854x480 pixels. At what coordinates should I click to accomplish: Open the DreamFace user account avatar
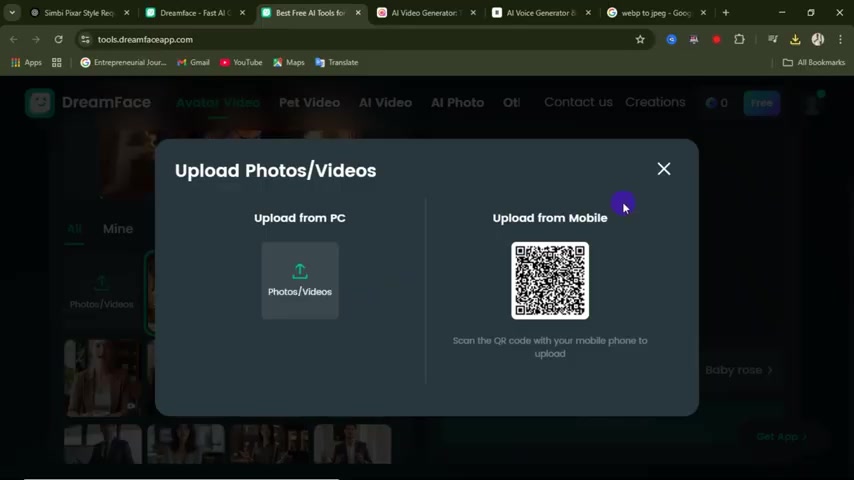point(812,103)
